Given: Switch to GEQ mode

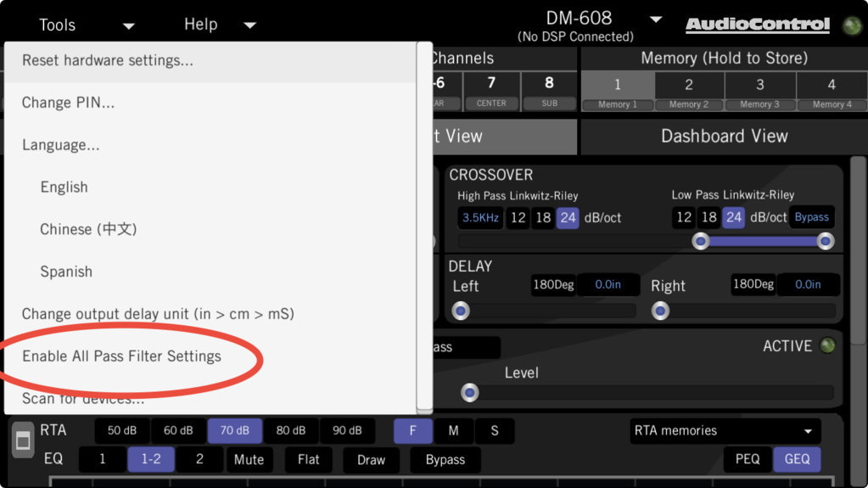Looking at the screenshot, I should 797,459.
